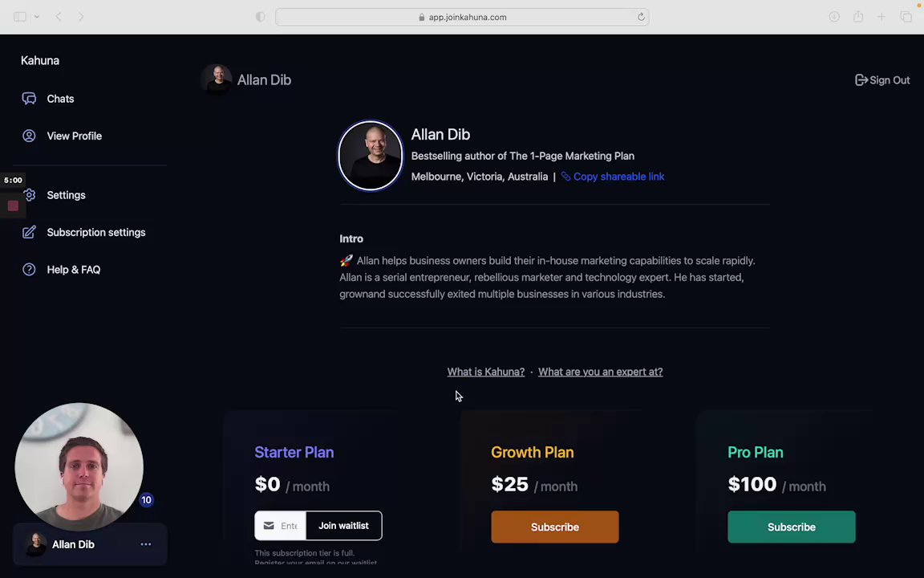Viewport: 924px width, 578px height.
Task: Open the Safari Share icon
Action: (x=858, y=17)
